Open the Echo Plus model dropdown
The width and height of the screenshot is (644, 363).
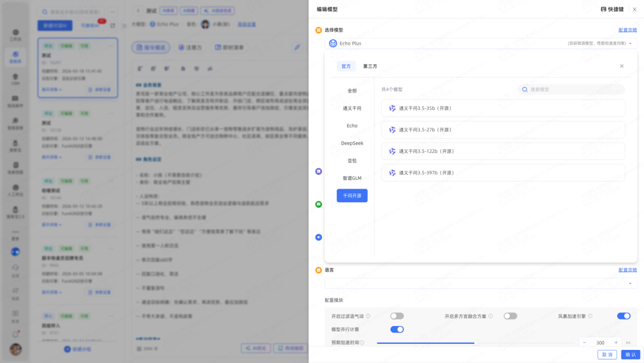(x=481, y=44)
